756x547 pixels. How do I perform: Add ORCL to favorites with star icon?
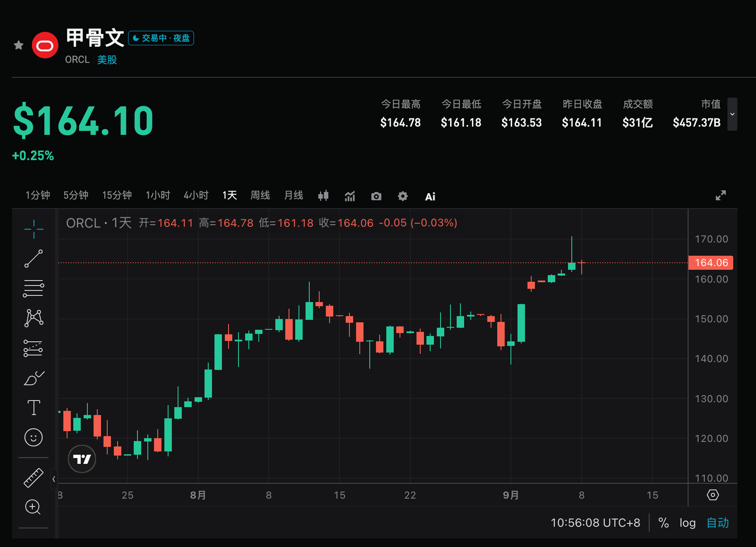coord(18,45)
